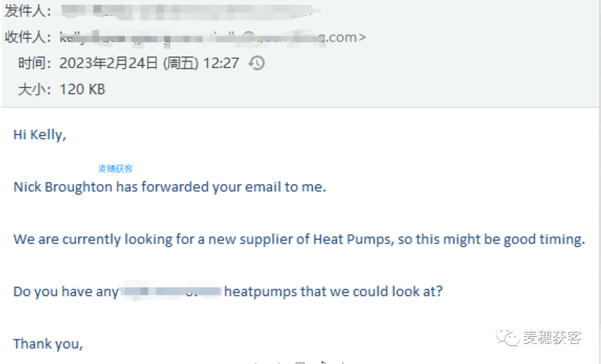
Task: Click the history clock icon beside the time
Action: pyautogui.click(x=257, y=63)
